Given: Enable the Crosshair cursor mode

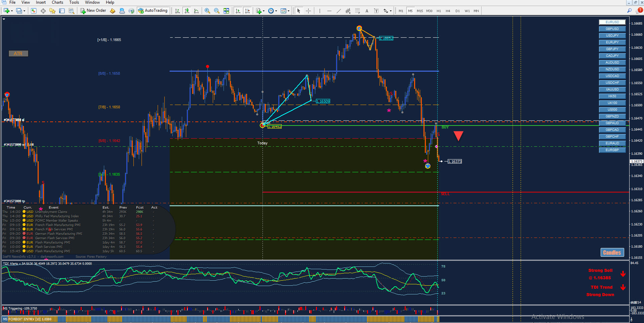Looking at the screenshot, I should point(308,11).
